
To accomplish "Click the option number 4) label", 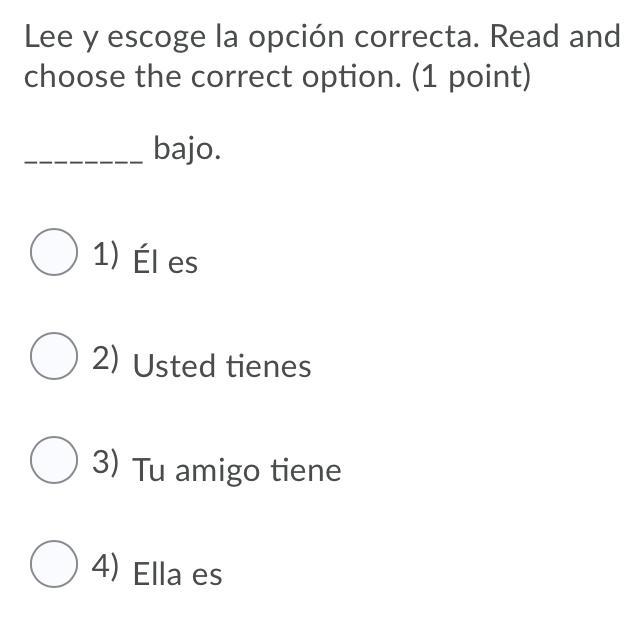I will (x=106, y=567).
